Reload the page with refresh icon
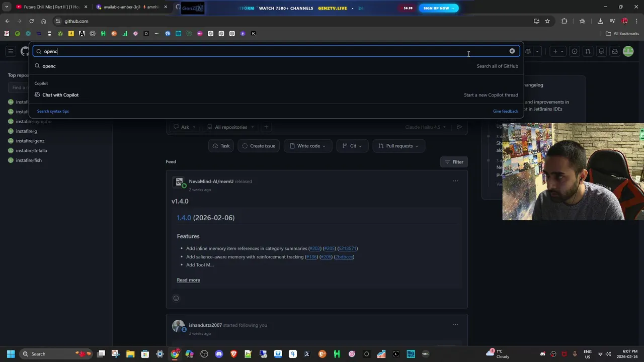The image size is (644, 362). 31,21
